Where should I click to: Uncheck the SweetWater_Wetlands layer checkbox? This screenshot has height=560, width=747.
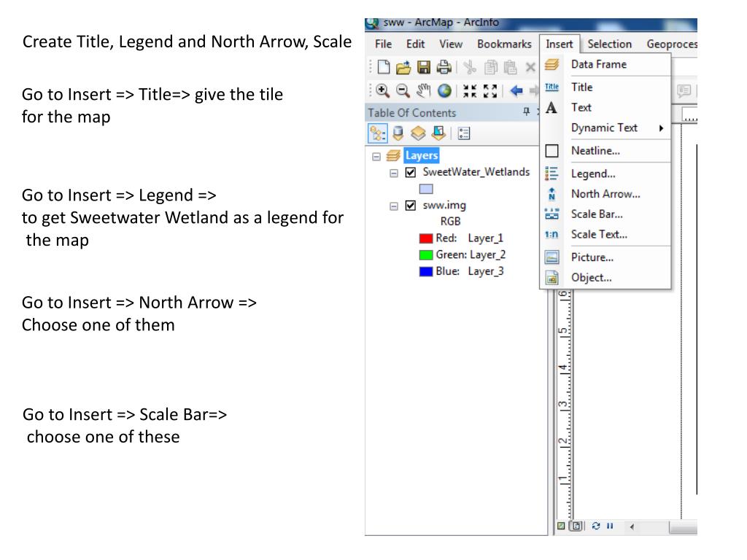tap(410, 172)
